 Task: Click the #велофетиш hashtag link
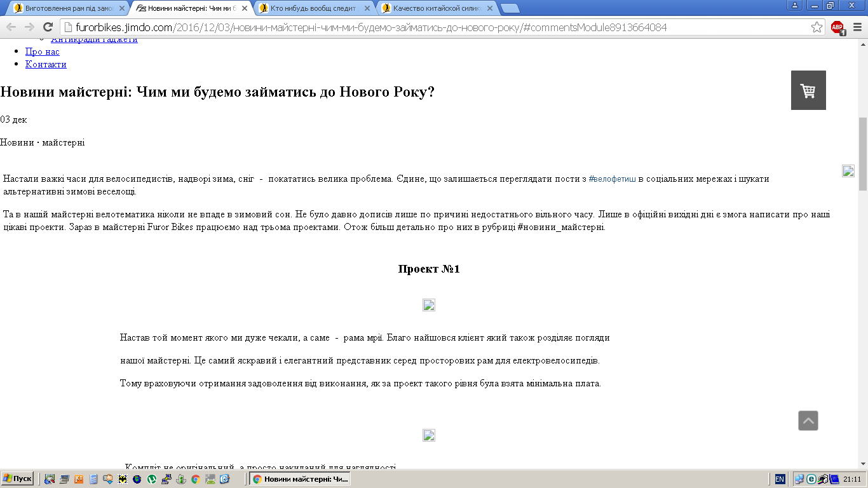612,179
